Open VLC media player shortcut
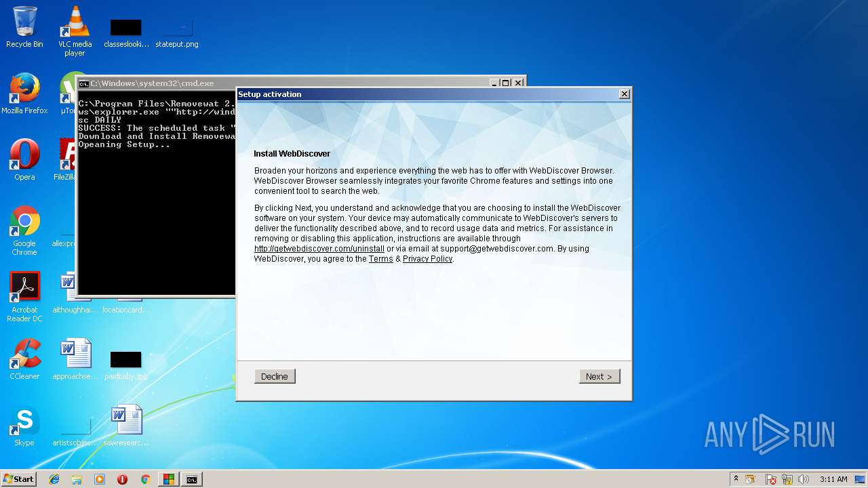This screenshot has width=868, height=488. (x=75, y=31)
